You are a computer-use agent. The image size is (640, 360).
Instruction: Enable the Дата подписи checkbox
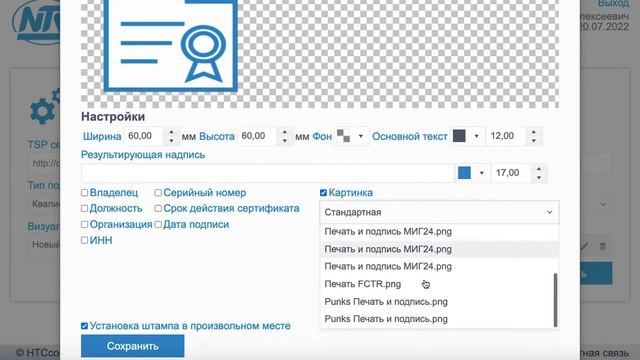[158, 224]
